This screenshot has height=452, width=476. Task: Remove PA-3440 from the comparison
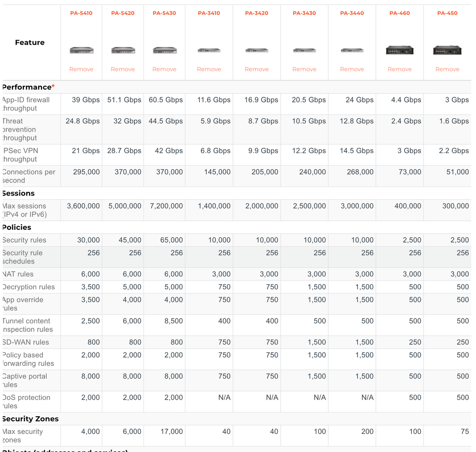coord(352,69)
